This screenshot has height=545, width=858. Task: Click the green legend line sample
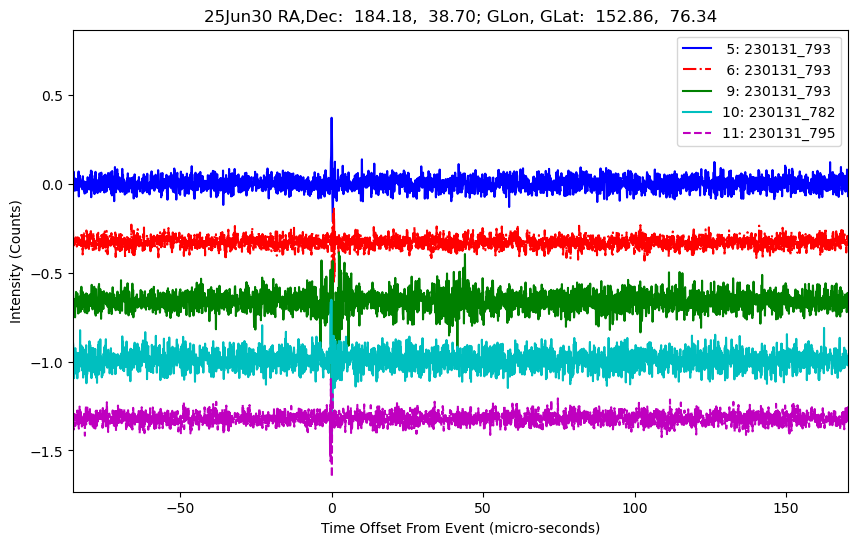(697, 90)
